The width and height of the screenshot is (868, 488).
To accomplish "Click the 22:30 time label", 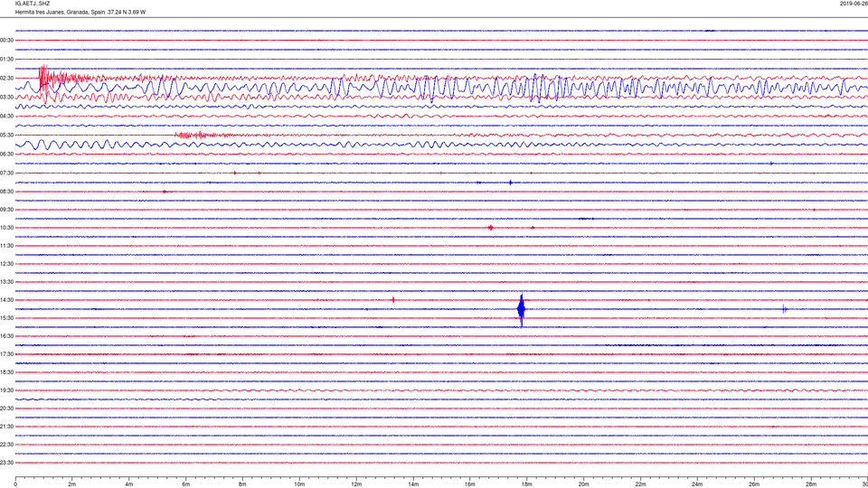I will pyautogui.click(x=6, y=445).
